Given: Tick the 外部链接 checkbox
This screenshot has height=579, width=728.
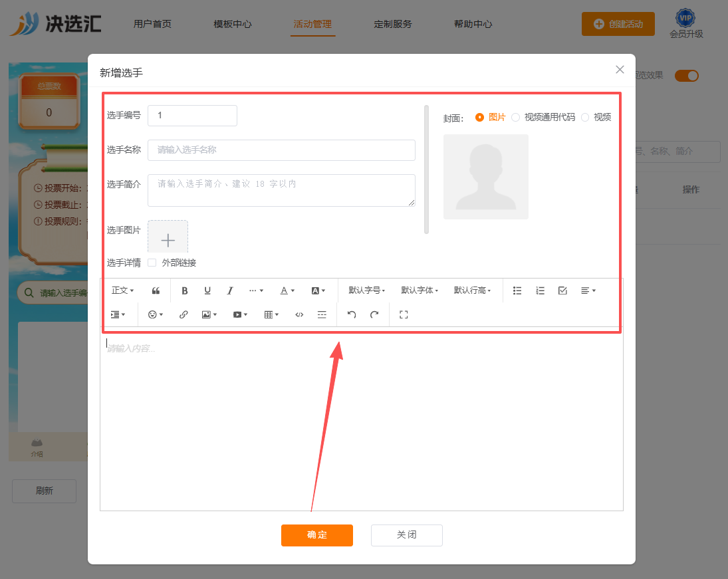Looking at the screenshot, I should (152, 263).
